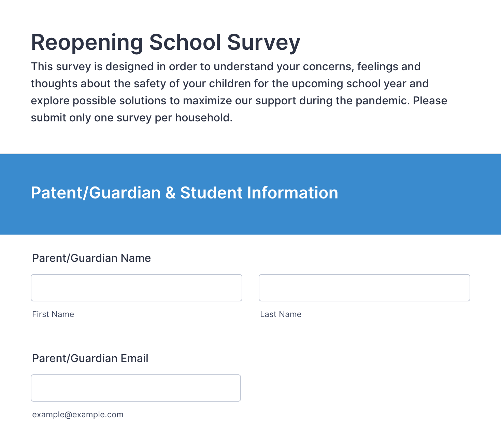Click the Last Name input field
501x448 pixels.
(364, 288)
